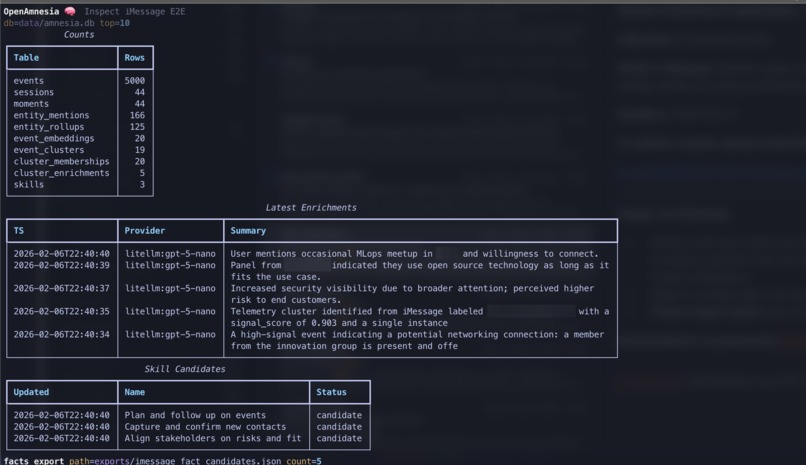The height and width of the screenshot is (465, 806).
Task: Click the 'Name' column header
Action: (135, 392)
